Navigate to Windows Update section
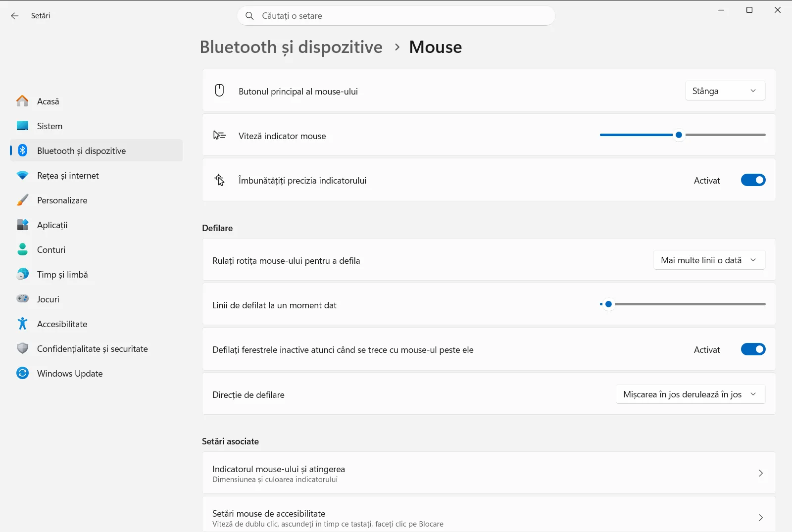Viewport: 792px width, 532px height. click(x=96, y=373)
